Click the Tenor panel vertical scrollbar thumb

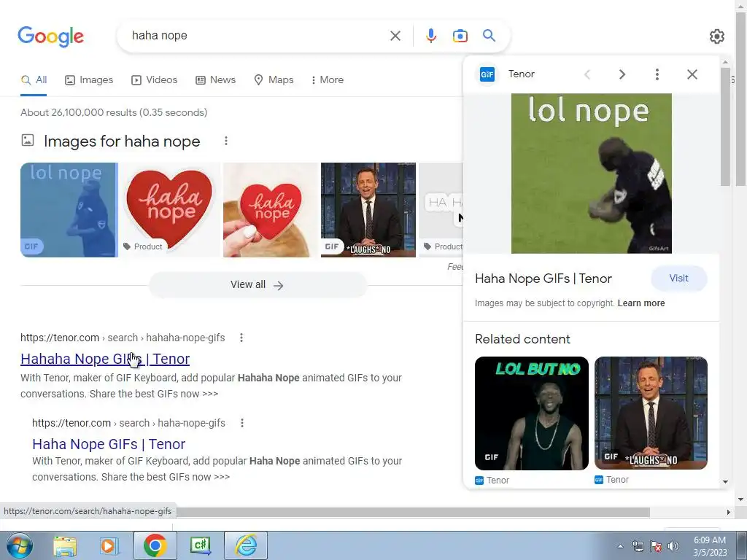coord(725,127)
